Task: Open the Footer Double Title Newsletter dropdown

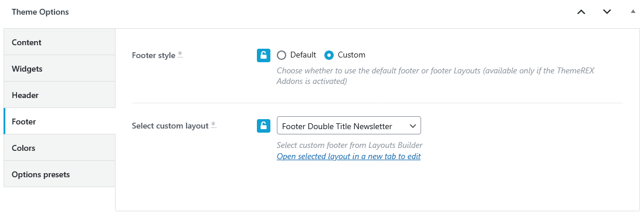Action: tap(349, 126)
